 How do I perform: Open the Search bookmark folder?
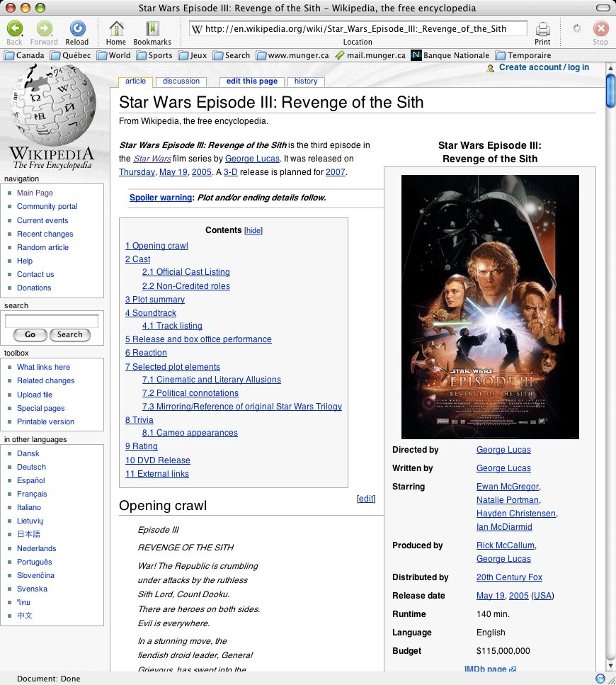click(x=232, y=55)
